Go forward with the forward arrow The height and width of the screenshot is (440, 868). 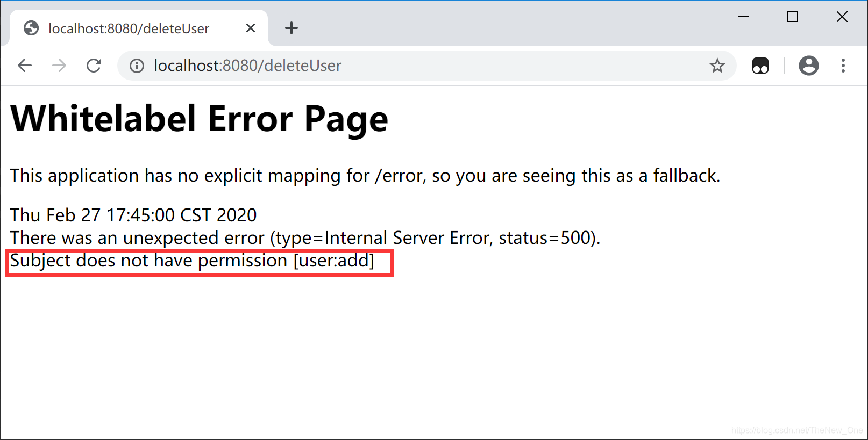point(59,66)
